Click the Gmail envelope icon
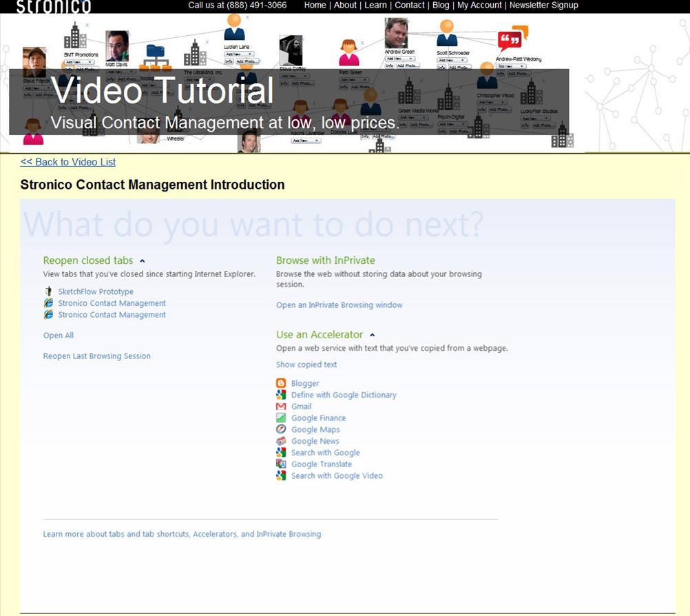The width and height of the screenshot is (690, 616). (281, 407)
